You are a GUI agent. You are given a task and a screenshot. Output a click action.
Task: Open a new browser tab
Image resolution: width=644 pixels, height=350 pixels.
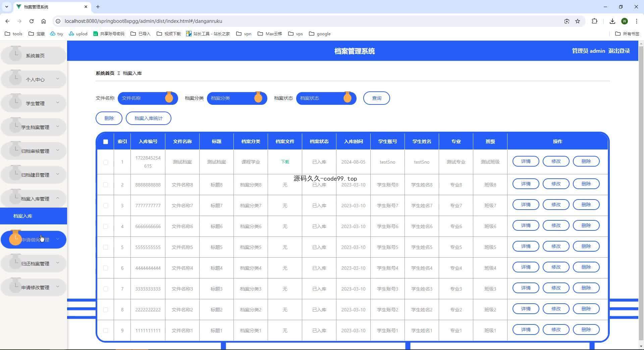coord(98,6)
